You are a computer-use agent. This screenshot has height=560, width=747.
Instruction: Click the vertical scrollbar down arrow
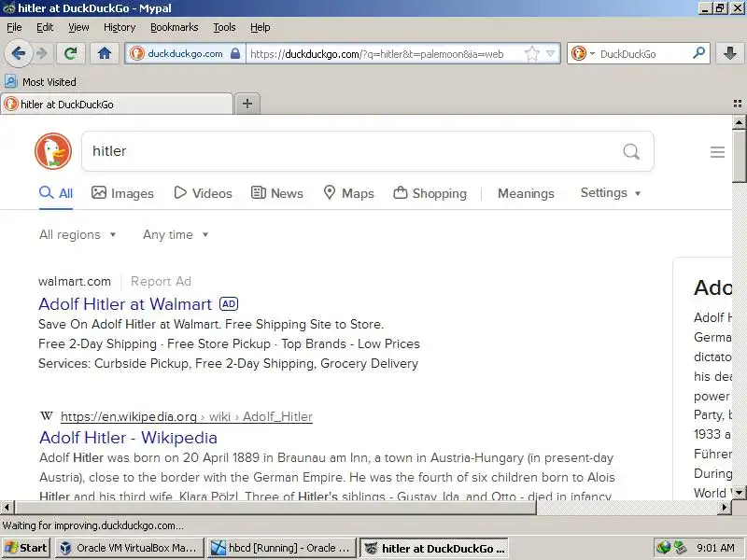click(739, 493)
